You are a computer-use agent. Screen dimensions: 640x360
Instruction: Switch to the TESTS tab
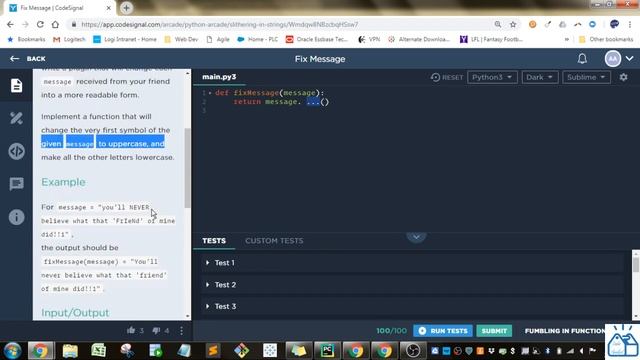(214, 241)
